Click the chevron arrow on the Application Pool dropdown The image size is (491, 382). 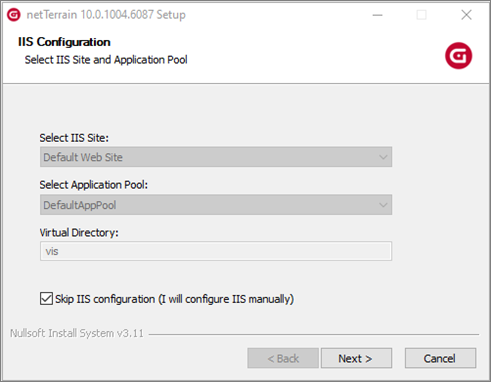coord(383,205)
